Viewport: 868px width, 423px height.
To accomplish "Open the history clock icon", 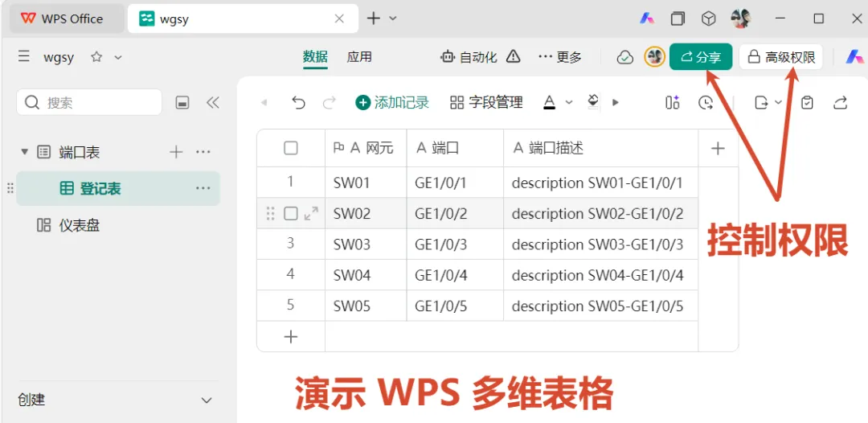I will click(x=706, y=102).
